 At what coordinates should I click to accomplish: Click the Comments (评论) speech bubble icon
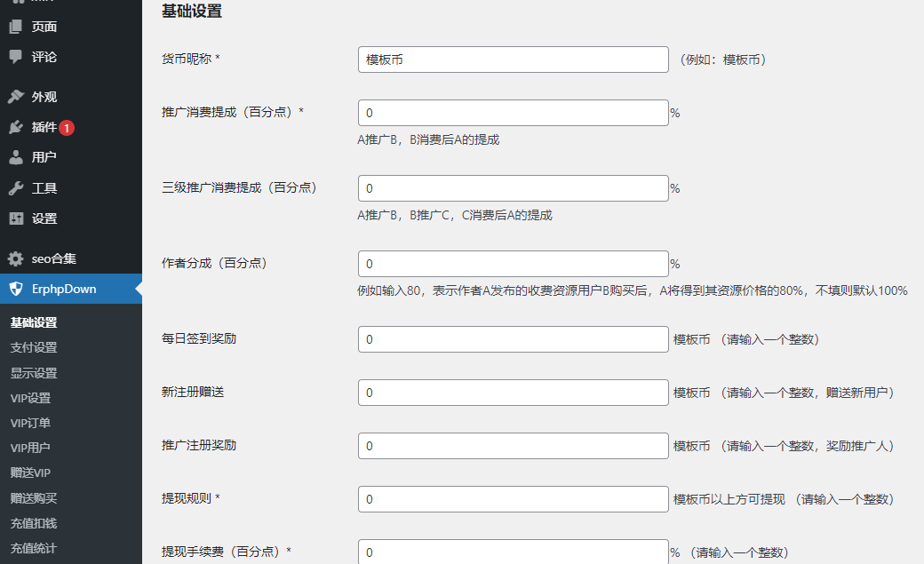pos(16,57)
